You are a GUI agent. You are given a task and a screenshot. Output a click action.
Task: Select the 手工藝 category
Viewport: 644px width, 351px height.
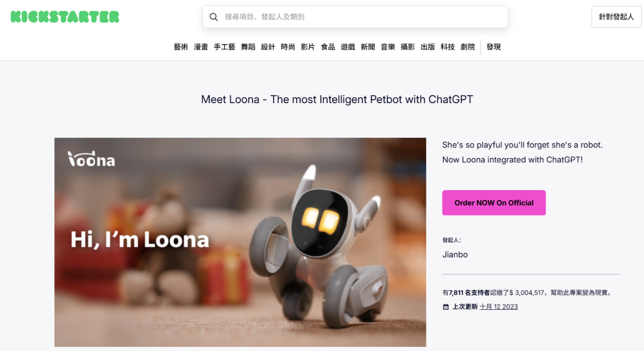point(224,47)
